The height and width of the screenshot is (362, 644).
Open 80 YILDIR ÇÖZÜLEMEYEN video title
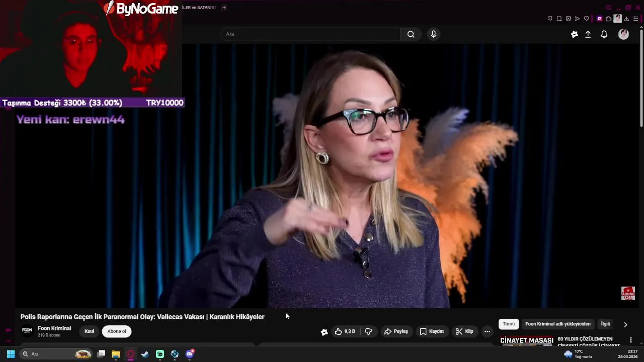(x=589, y=342)
